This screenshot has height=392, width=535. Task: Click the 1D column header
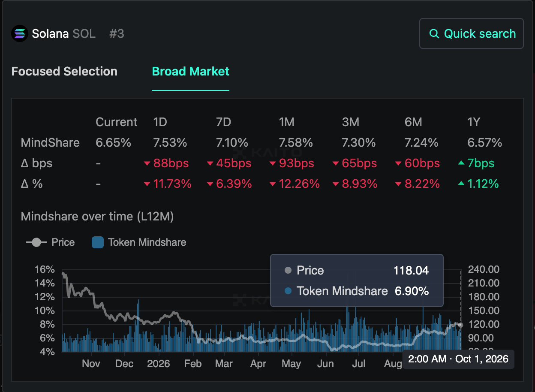click(x=160, y=122)
